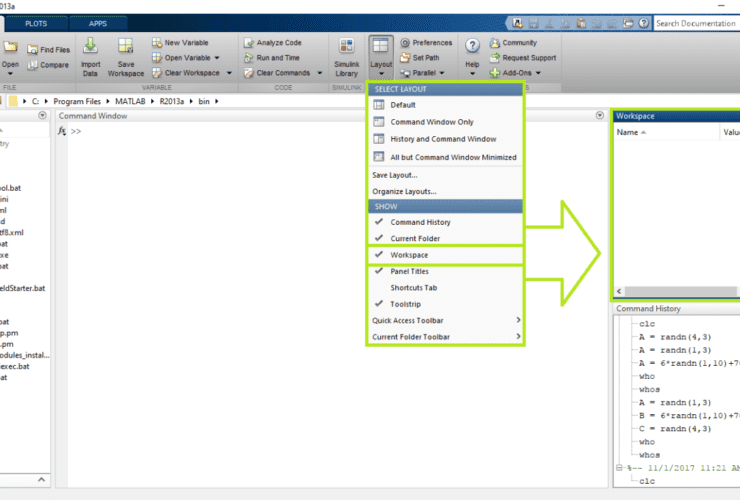Click the Program Files path segment

click(x=77, y=102)
